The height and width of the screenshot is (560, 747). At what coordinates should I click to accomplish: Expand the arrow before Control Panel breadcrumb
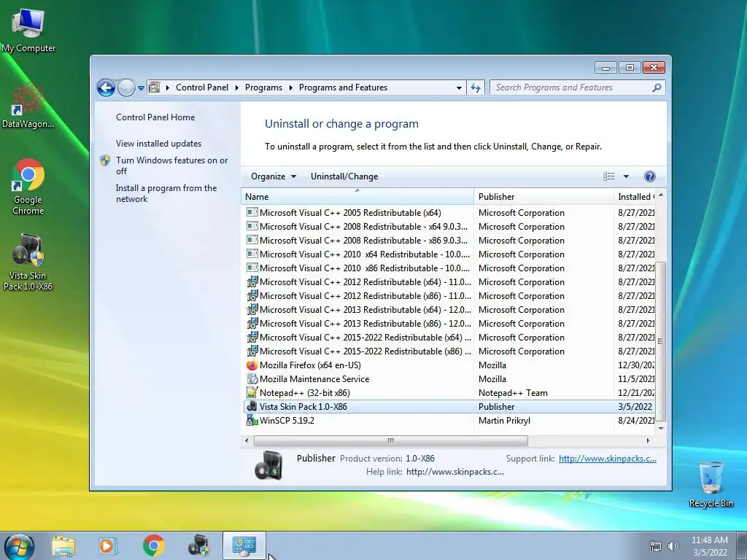tap(168, 87)
